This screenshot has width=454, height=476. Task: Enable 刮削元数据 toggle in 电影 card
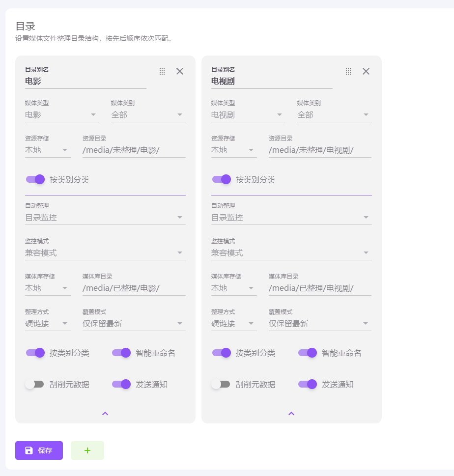point(35,384)
